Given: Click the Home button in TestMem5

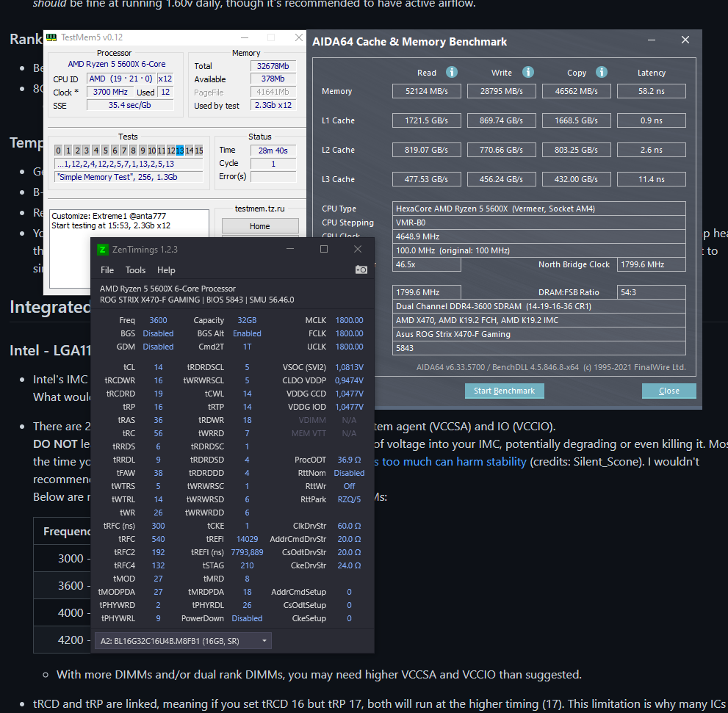Looking at the screenshot, I should tap(260, 226).
